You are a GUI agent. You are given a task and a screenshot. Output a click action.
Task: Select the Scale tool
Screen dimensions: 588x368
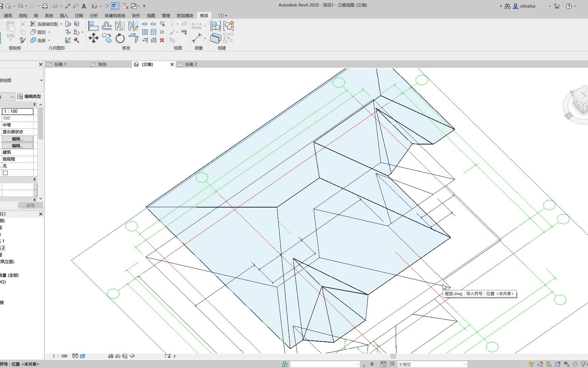(153, 32)
